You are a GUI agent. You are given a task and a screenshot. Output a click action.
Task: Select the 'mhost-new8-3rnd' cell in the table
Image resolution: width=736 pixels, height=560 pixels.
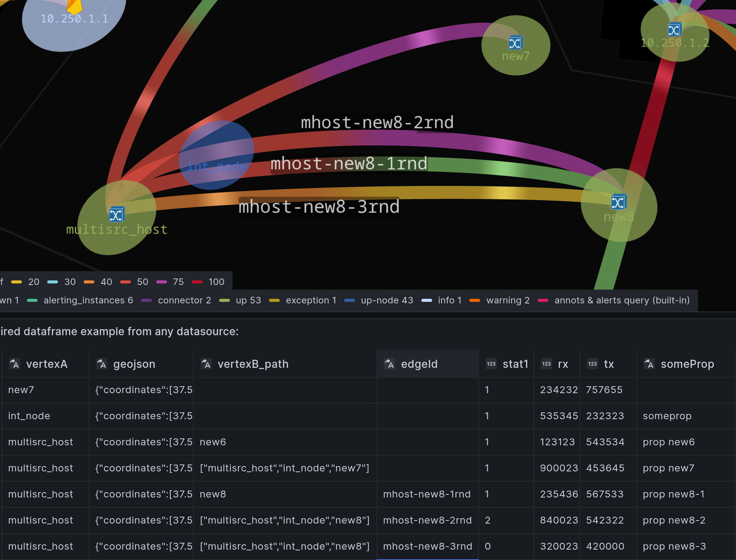(427, 546)
